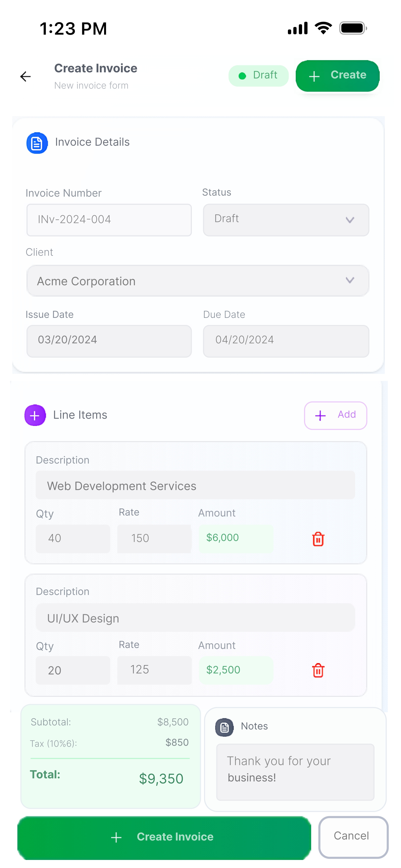This screenshot has width=401, height=868.
Task: Click the Notes document icon
Action: pos(224,727)
